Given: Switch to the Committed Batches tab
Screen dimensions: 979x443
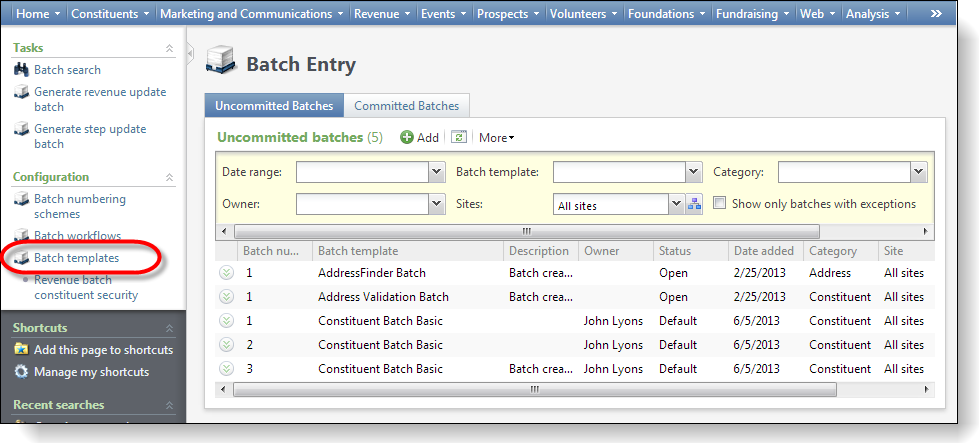Looking at the screenshot, I should pos(406,106).
